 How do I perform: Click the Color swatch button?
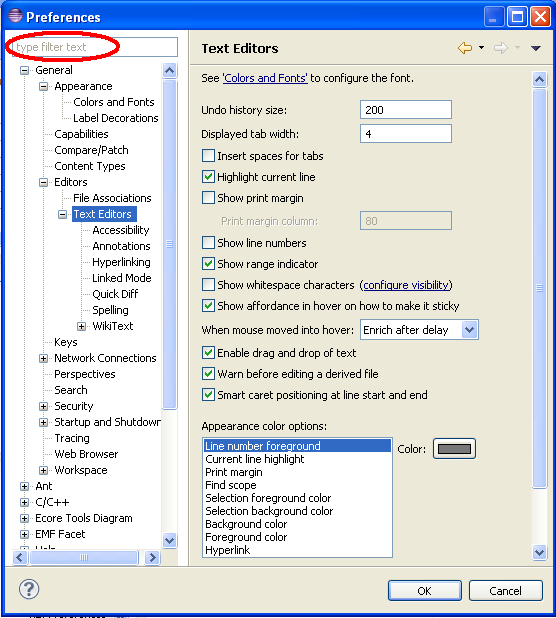pyautogui.click(x=454, y=449)
